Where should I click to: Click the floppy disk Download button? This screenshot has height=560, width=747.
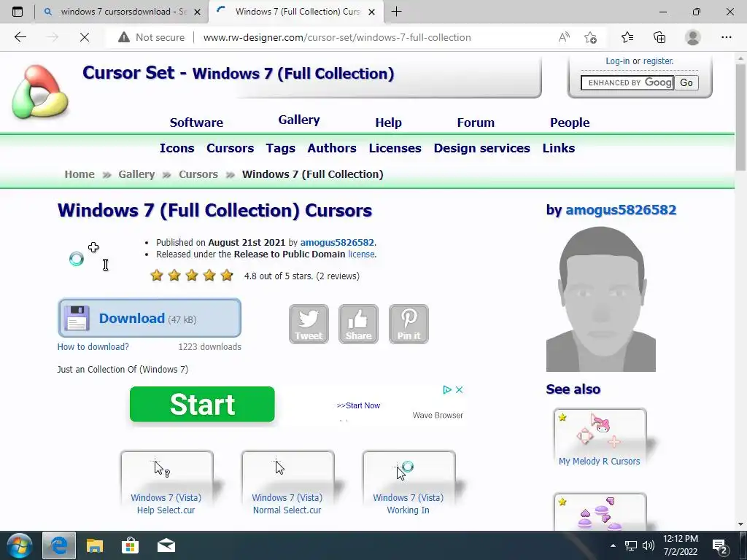pos(149,318)
